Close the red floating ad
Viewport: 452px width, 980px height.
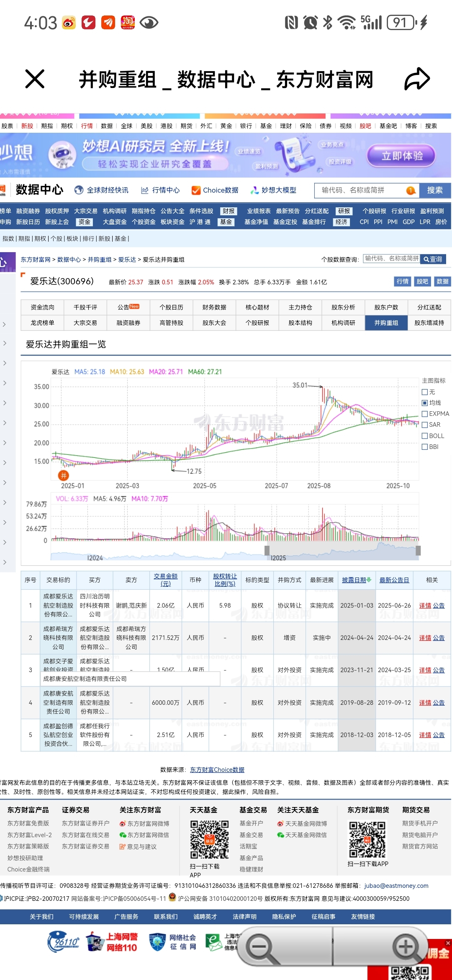448,943
